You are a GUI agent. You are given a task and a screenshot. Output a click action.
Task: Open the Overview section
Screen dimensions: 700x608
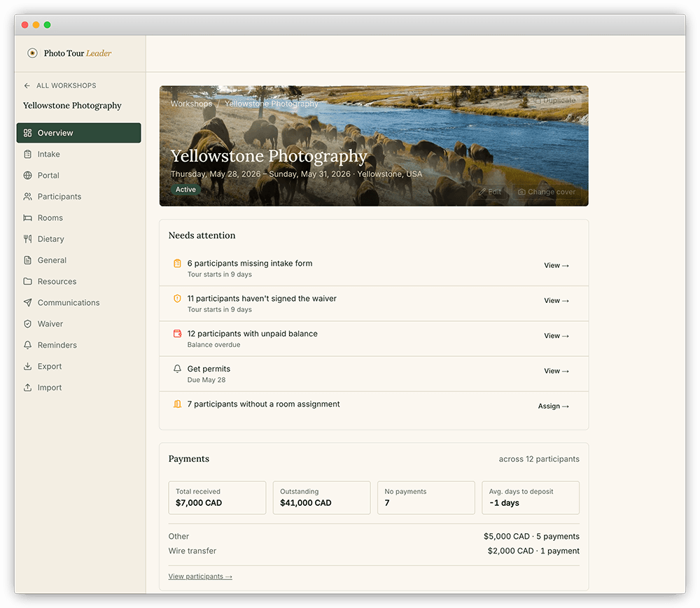78,133
